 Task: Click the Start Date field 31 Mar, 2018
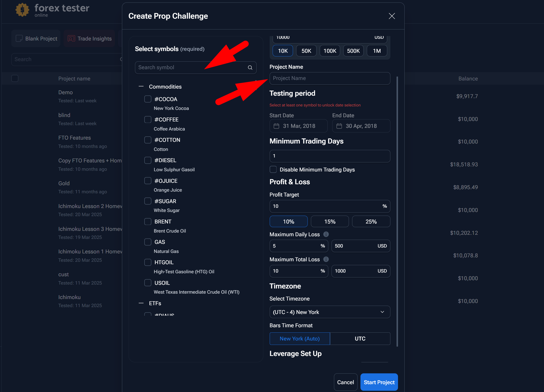[x=298, y=126]
